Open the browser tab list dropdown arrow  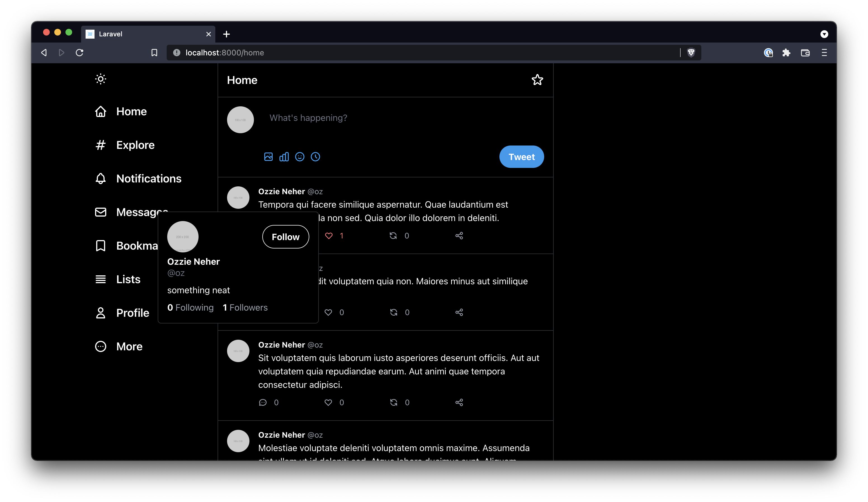click(824, 34)
